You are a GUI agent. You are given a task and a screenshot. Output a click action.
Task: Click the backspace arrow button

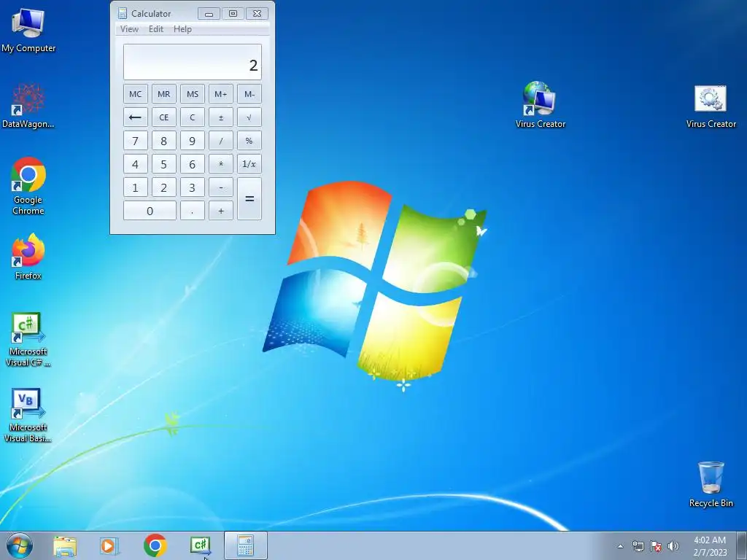point(135,117)
